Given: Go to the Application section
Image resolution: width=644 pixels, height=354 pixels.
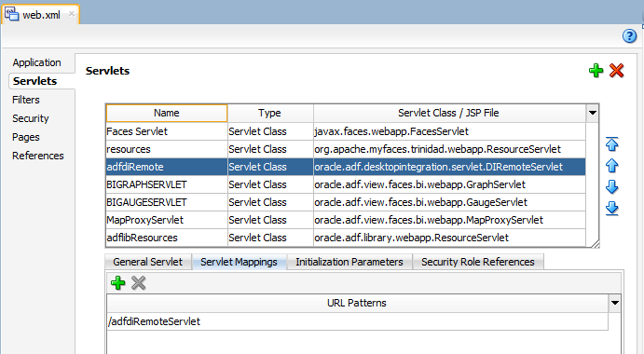Looking at the screenshot, I should 36,62.
